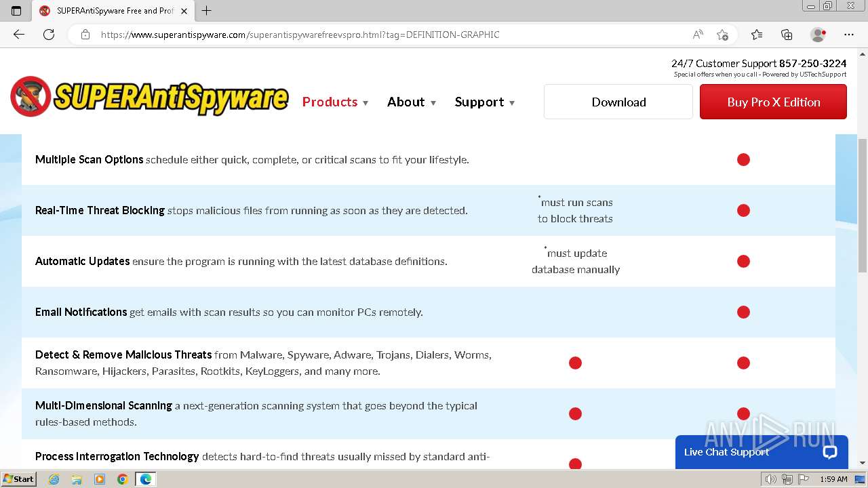The width and height of the screenshot is (868, 488).
Task: Click 'Real-Time Threat Blocking' feature text
Action: (x=100, y=210)
